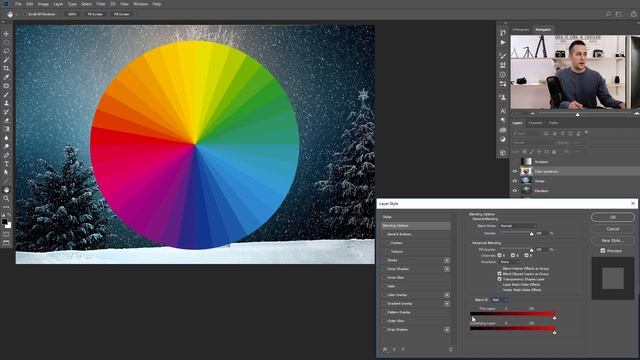Click the foreground color swatch
Viewport: 640px width, 360px height.
pos(4,222)
